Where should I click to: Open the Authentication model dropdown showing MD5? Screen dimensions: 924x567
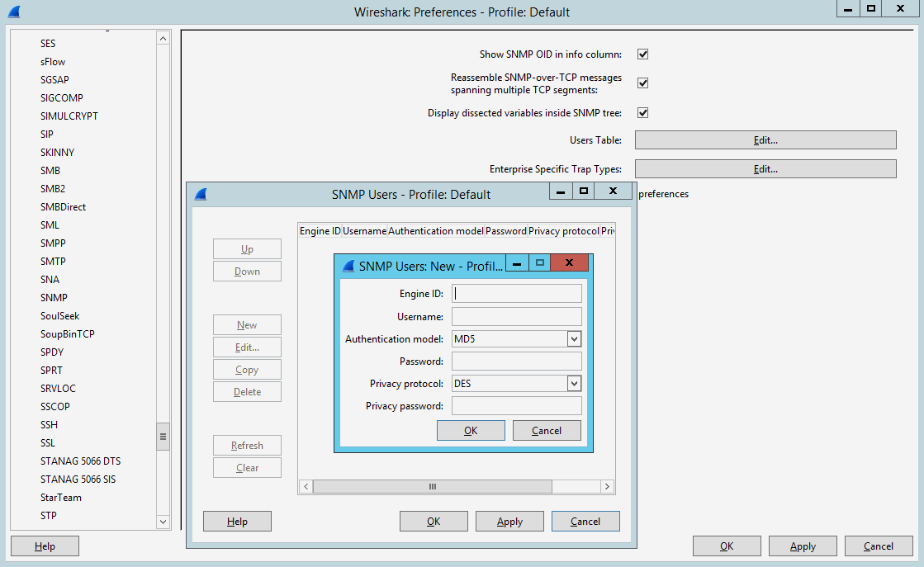pos(575,338)
